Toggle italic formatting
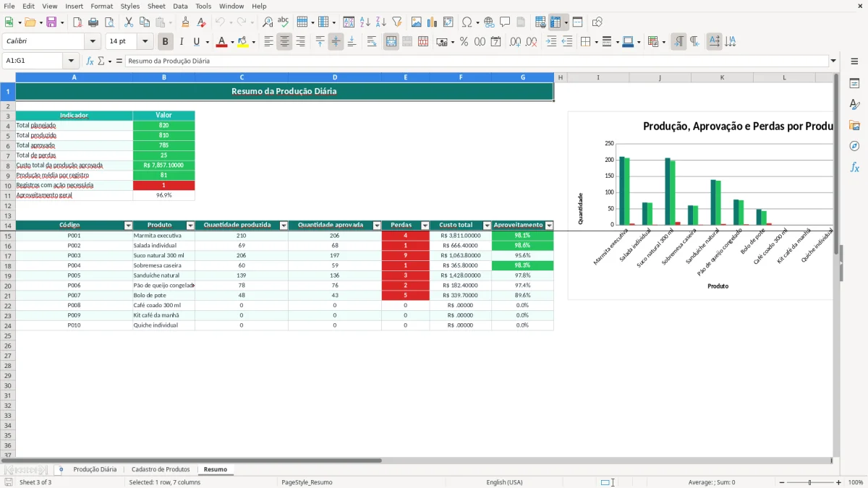 182,42
